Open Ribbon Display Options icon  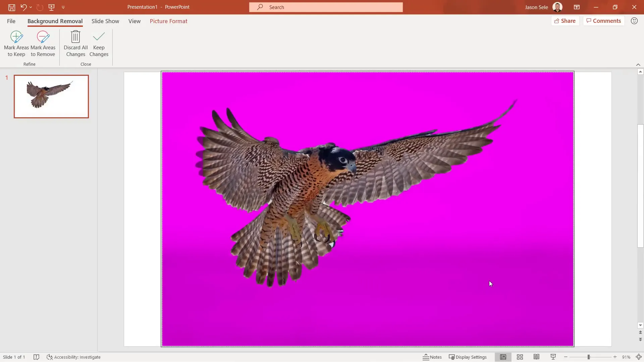click(577, 7)
